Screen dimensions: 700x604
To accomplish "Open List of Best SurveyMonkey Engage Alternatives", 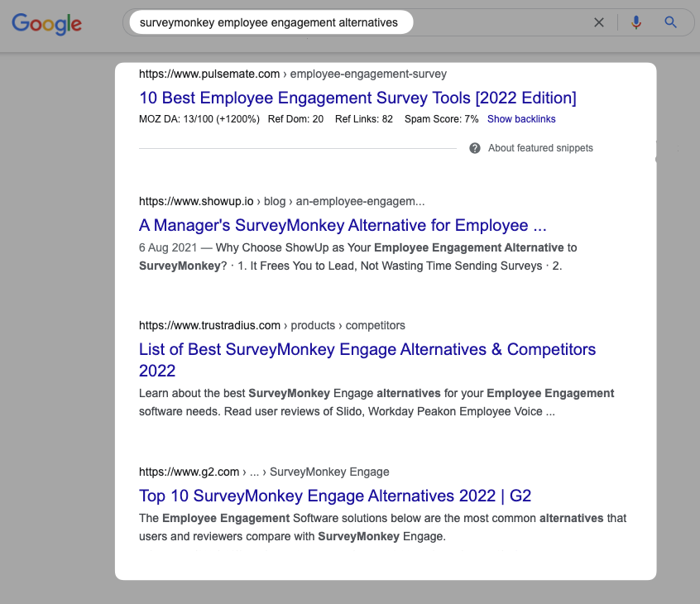I will [367, 360].
